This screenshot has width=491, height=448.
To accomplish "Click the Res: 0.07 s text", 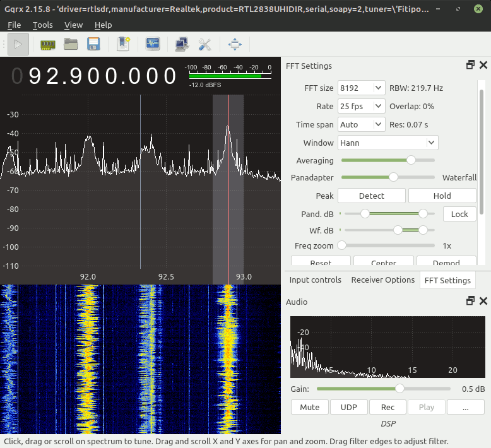I will tap(409, 124).
